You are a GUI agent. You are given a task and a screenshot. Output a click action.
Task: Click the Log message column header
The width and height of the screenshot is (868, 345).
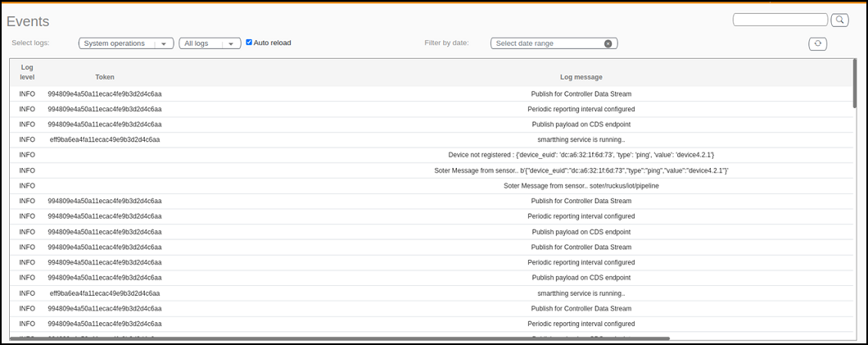pos(581,77)
